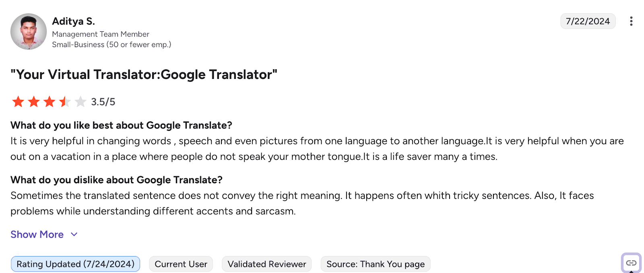Click the 3.5/5 rating score
The image size is (644, 273).
click(x=102, y=102)
